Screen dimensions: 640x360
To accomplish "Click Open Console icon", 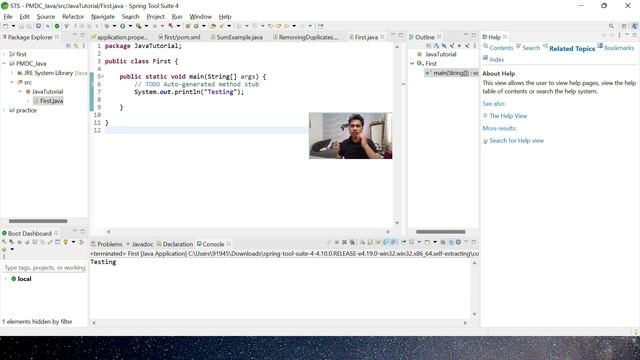I will point(427,242).
